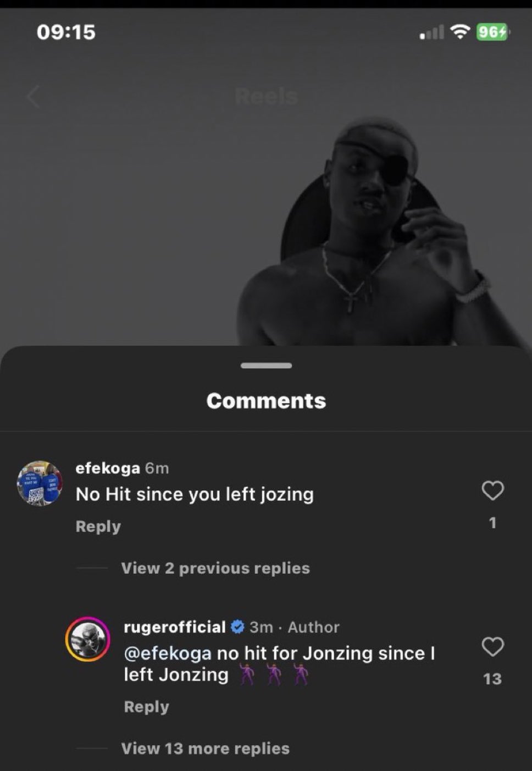
Task: Tap the Wi-Fi icon in the status bar
Action: 459,32
